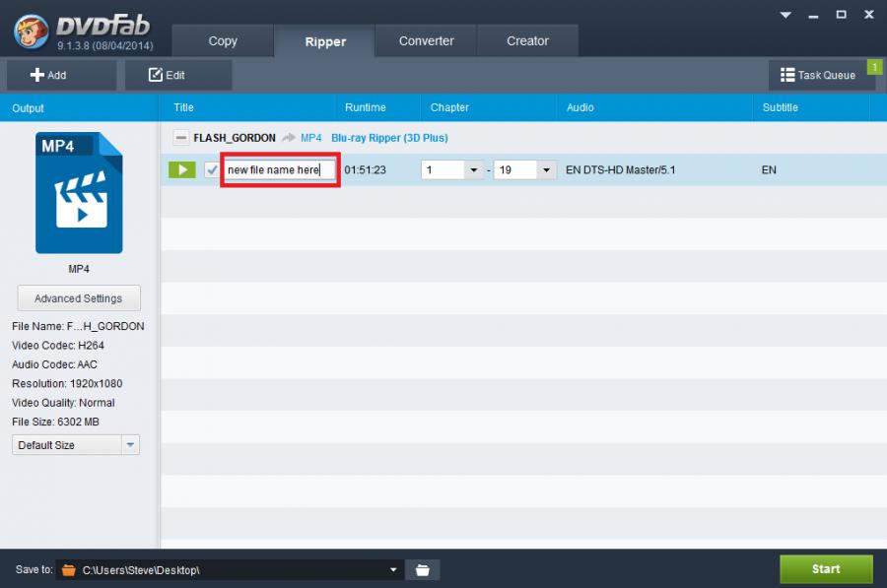This screenshot has height=588, width=887.
Task: Open the title bar dropdown menu arrow
Action: 785,15
